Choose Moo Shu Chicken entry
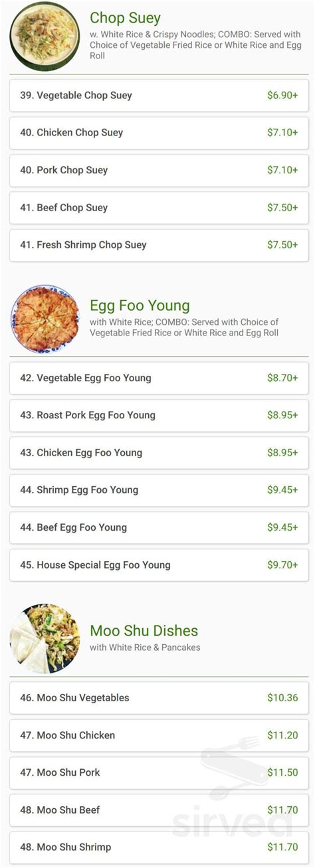Image resolution: width=315 pixels, height=868 pixels. [159, 735]
